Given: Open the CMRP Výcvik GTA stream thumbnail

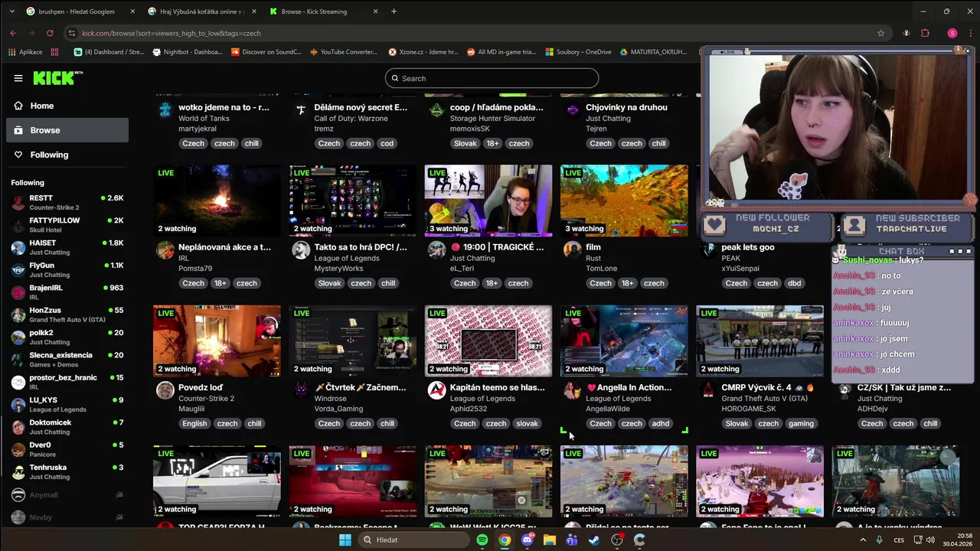Looking at the screenshot, I should [x=759, y=341].
